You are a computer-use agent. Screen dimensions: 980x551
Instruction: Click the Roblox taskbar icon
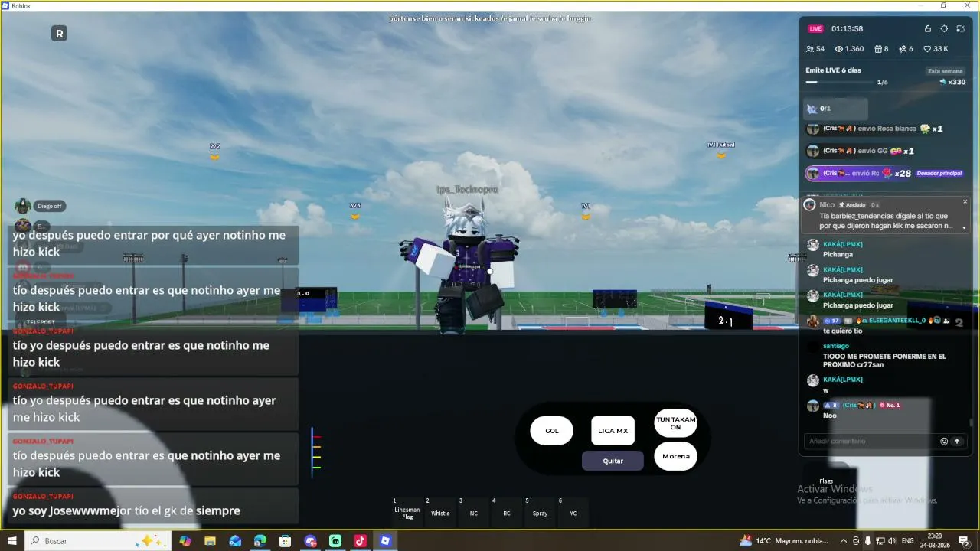[385, 541]
